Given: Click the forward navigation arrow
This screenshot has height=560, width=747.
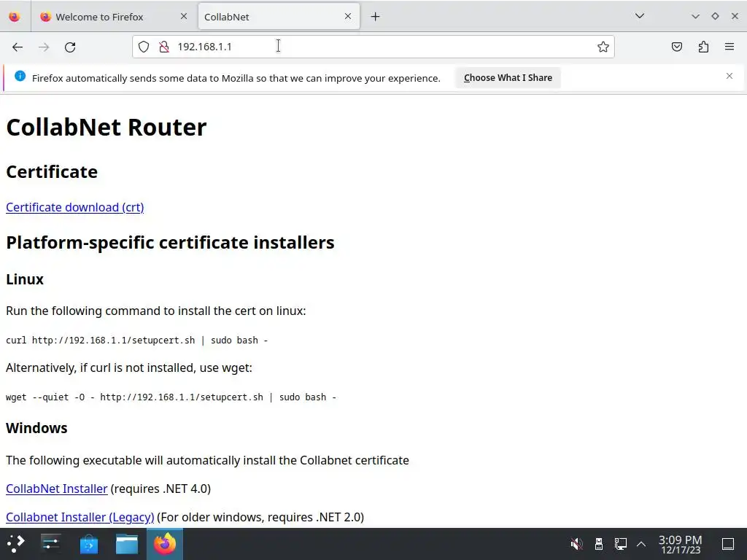Looking at the screenshot, I should pyautogui.click(x=44, y=47).
